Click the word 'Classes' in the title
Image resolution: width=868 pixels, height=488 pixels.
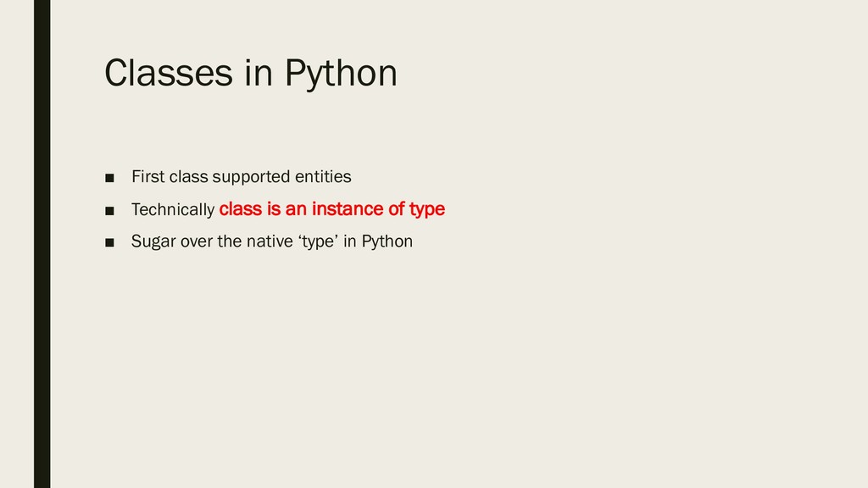pyautogui.click(x=168, y=75)
